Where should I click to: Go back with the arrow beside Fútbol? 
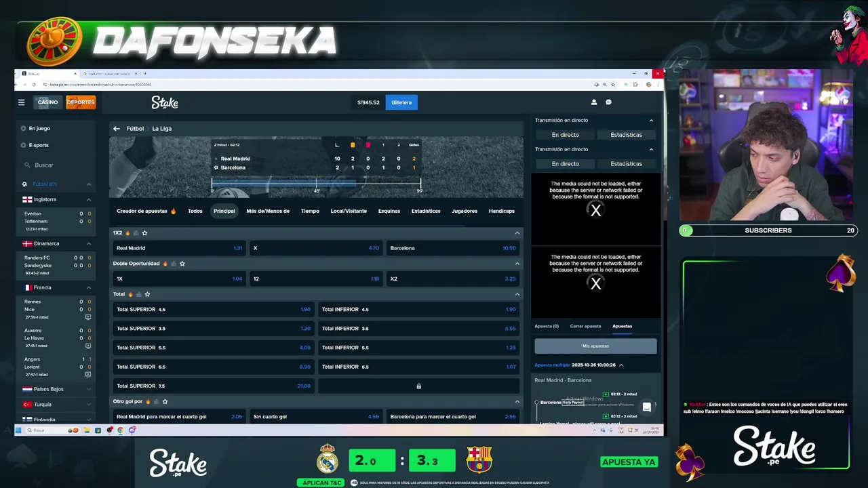[117, 128]
